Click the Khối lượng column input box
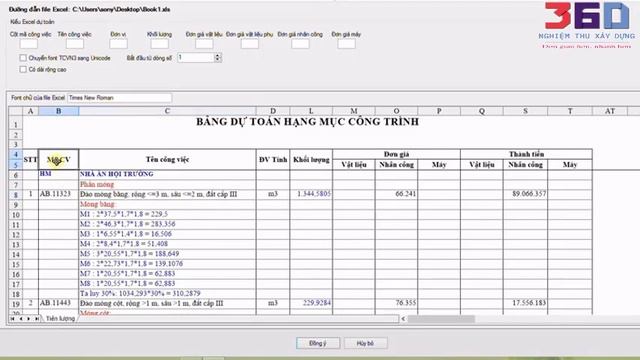640x360 pixels. pos(159,44)
